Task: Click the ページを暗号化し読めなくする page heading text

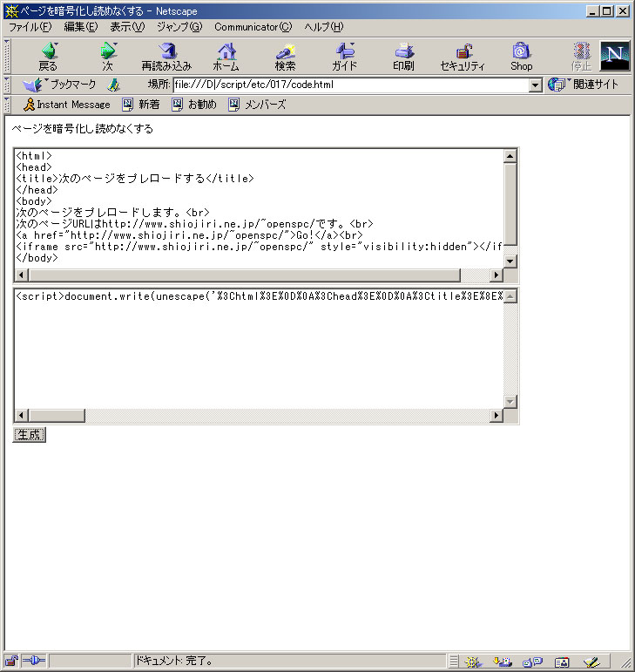Action: [x=82, y=129]
